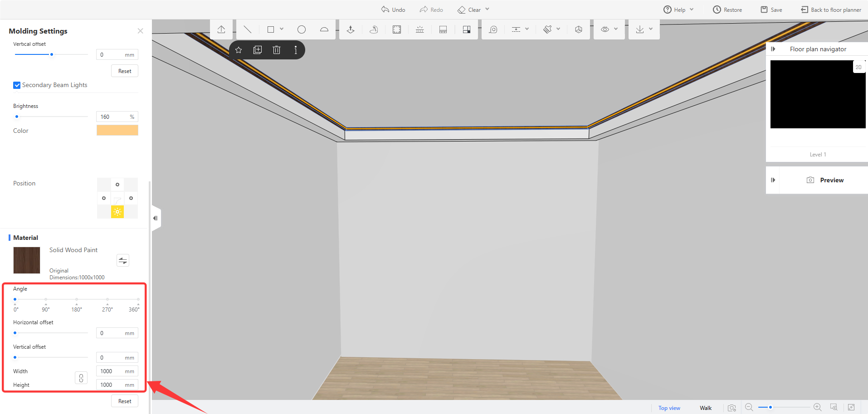The width and height of the screenshot is (868, 414).
Task: Click Undo in the top bar
Action: click(393, 10)
